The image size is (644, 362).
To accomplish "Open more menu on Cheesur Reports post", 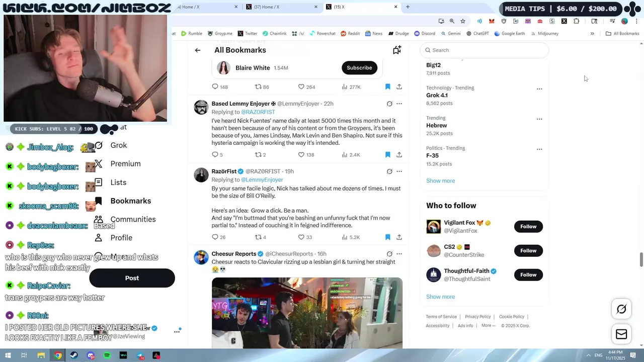I will pyautogui.click(x=399, y=254).
